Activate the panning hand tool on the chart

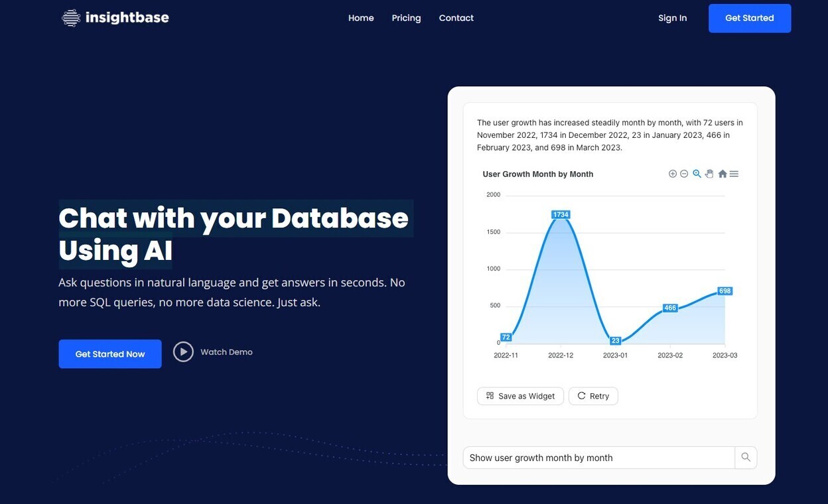tap(709, 173)
